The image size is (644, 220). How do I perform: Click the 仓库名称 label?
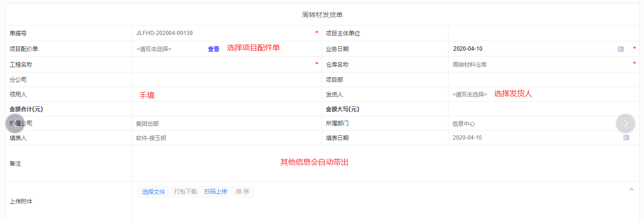(x=337, y=64)
